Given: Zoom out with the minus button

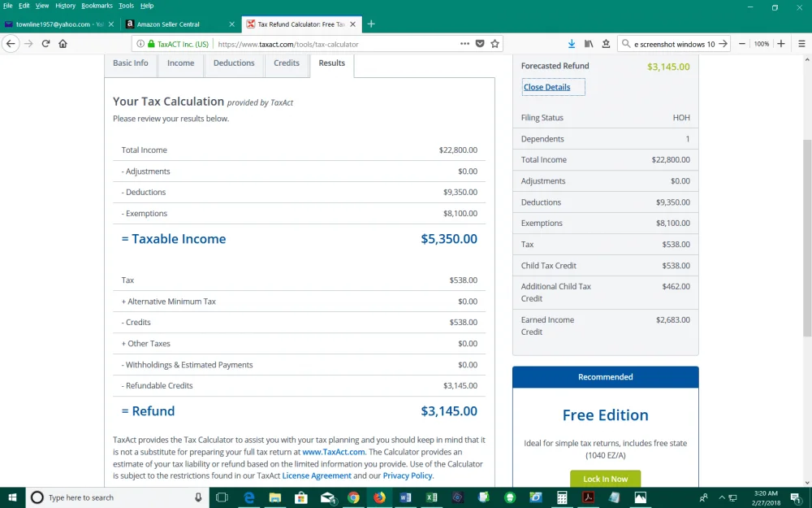Looking at the screenshot, I should tap(741, 44).
